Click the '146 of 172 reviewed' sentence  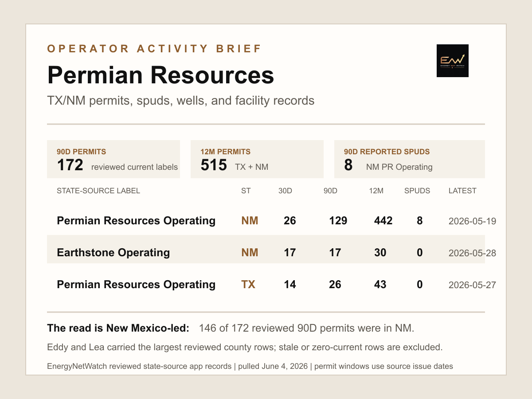click(307, 329)
